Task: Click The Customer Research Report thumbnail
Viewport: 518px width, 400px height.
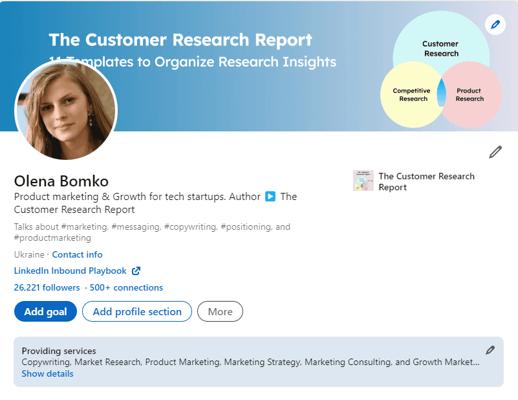Action: click(363, 181)
